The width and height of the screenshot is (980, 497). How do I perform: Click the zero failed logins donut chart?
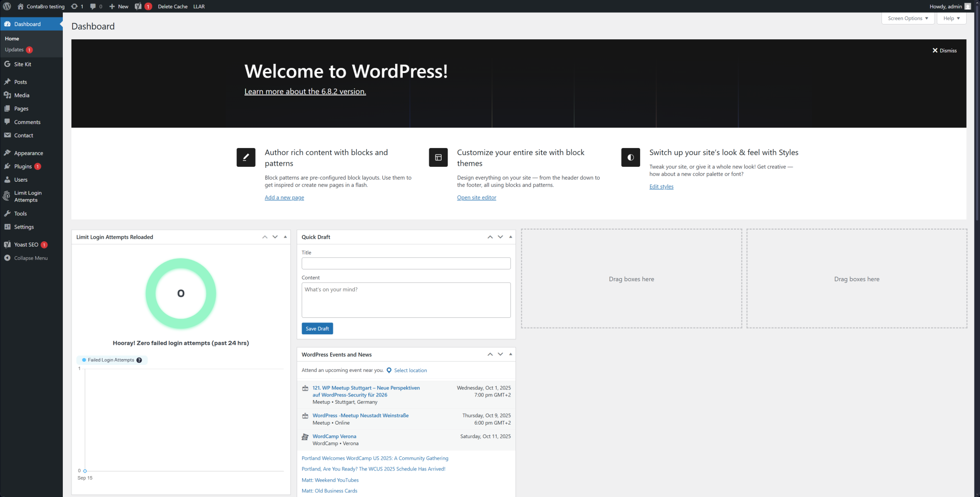181,293
